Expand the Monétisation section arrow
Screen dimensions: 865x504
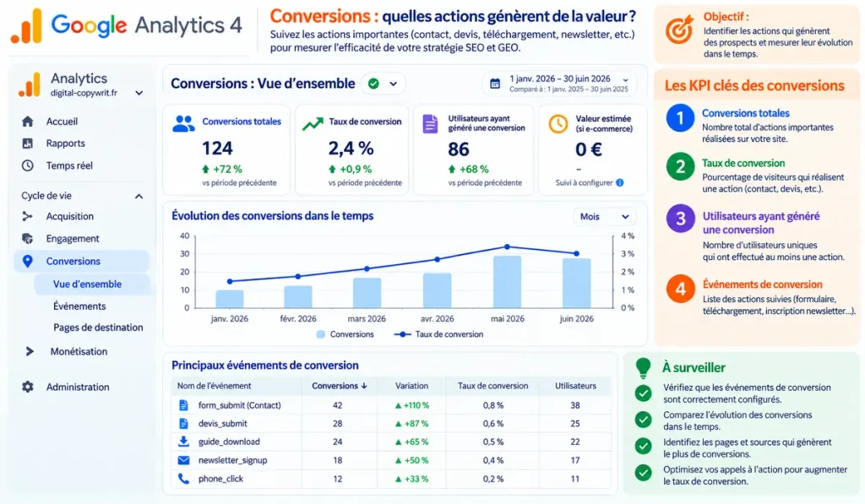point(30,351)
